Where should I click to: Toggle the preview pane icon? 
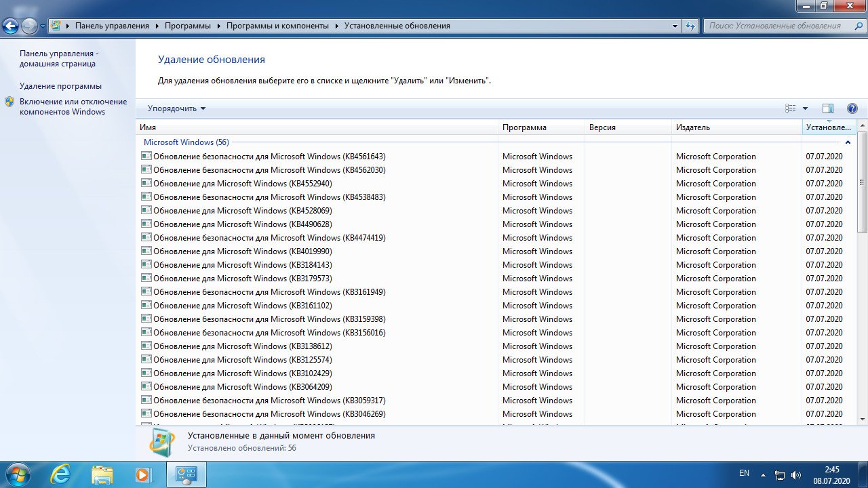tap(827, 108)
